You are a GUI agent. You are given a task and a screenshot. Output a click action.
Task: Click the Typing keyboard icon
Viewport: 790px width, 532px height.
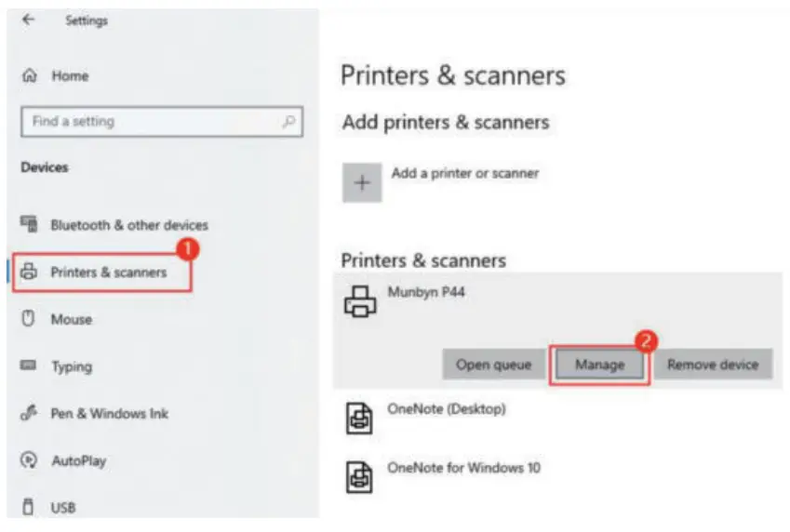[29, 366]
